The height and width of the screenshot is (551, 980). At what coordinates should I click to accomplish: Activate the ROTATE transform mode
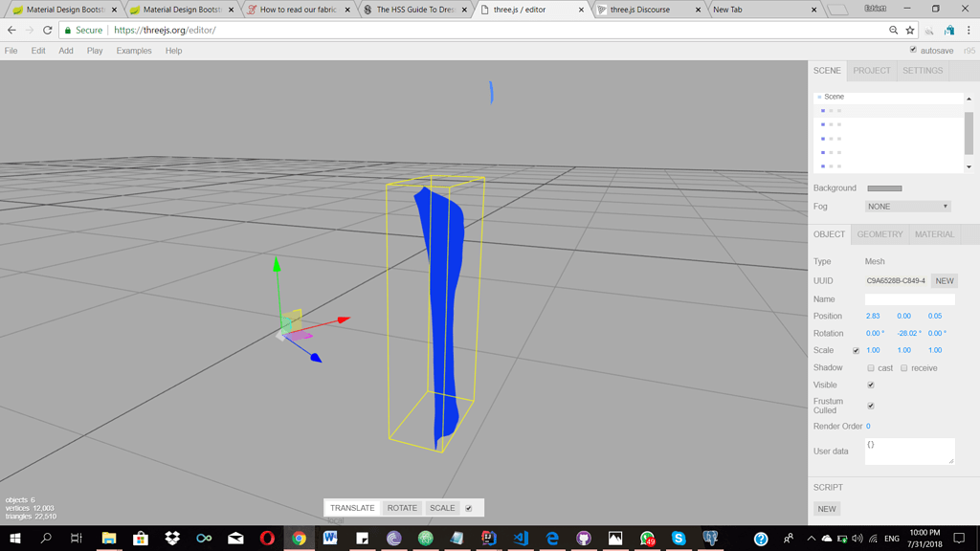[x=401, y=507]
